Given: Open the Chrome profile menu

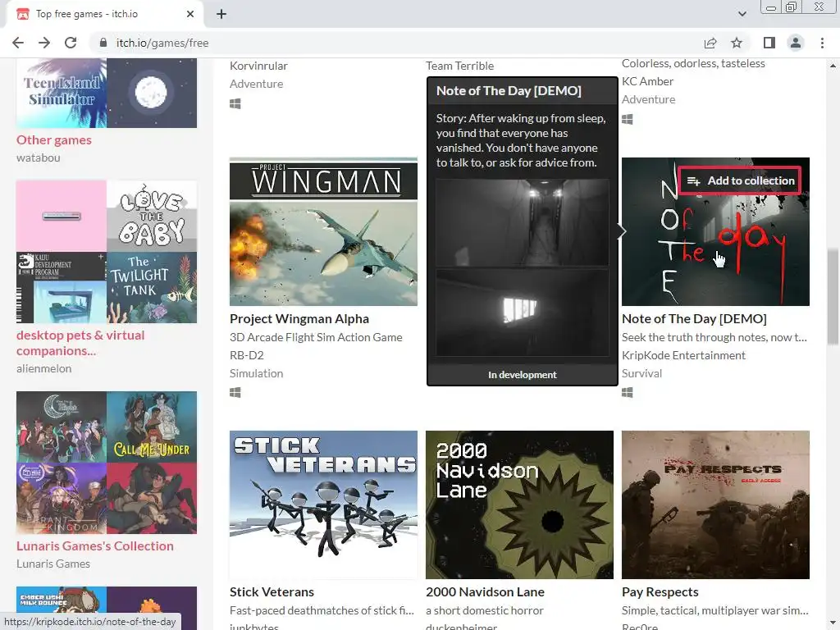Looking at the screenshot, I should [x=796, y=43].
